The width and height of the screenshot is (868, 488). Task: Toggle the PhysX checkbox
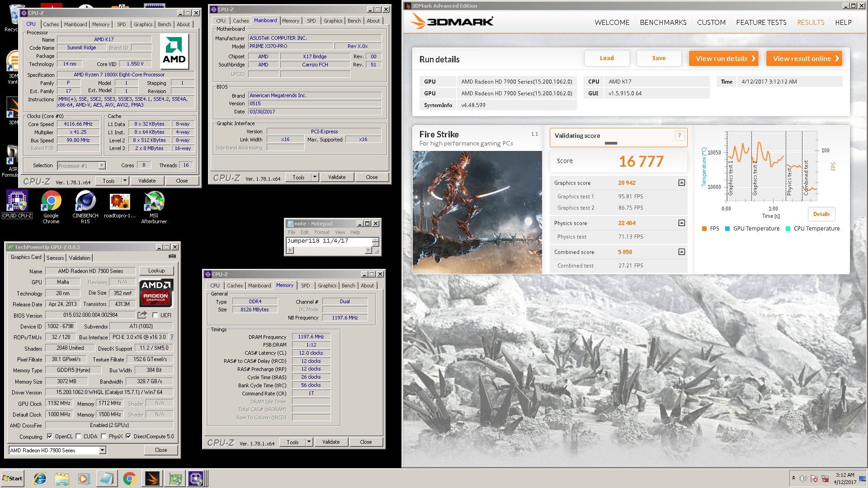104,436
